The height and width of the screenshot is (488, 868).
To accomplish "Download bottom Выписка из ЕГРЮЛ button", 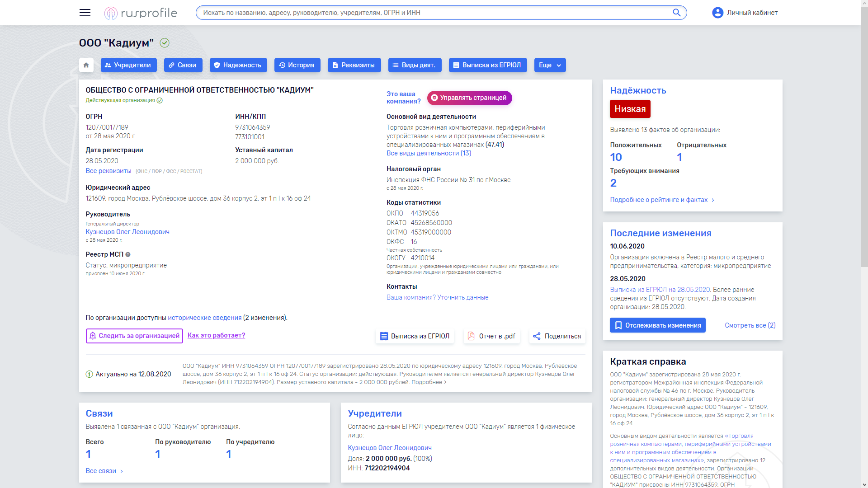I will pyautogui.click(x=415, y=336).
